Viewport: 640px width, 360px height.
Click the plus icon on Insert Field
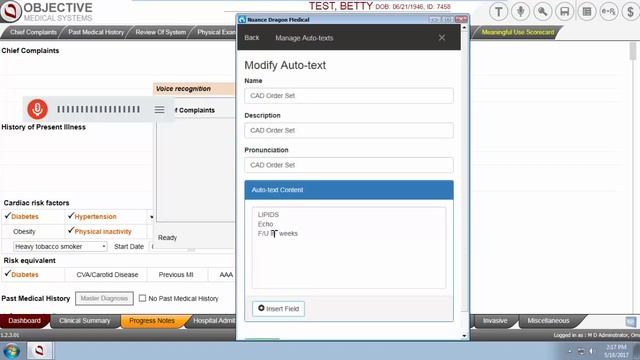point(261,308)
